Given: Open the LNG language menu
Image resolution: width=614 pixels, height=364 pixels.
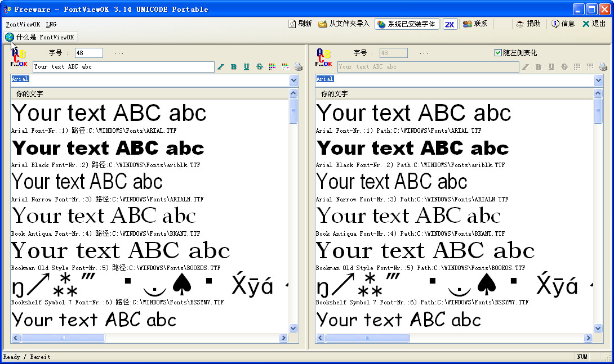Looking at the screenshot, I should pyautogui.click(x=51, y=24).
